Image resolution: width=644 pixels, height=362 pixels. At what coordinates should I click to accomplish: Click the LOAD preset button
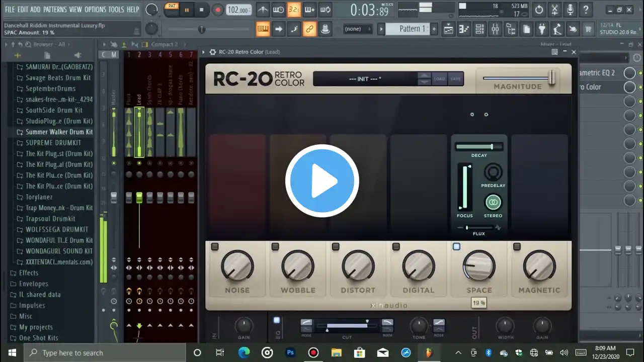click(439, 79)
